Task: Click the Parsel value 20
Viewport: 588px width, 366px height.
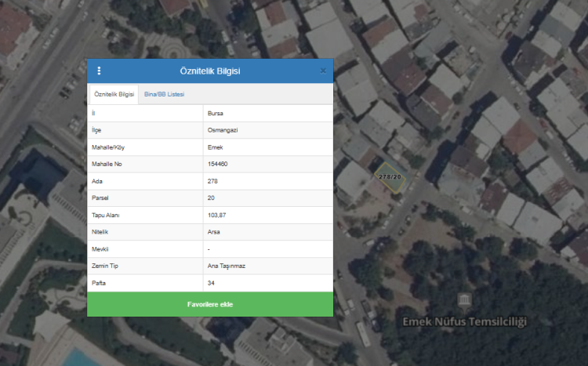Action: (211, 198)
